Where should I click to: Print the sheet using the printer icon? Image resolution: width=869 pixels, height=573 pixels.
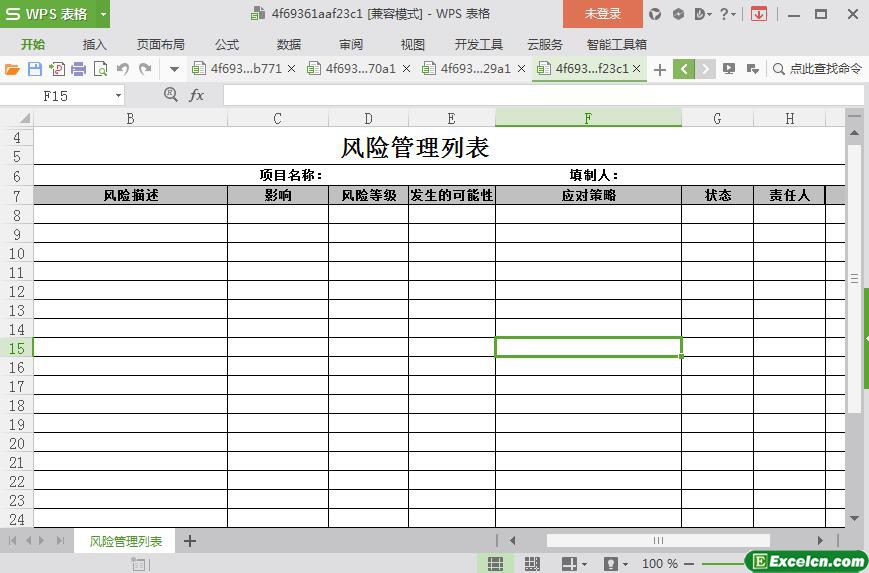click(79, 69)
